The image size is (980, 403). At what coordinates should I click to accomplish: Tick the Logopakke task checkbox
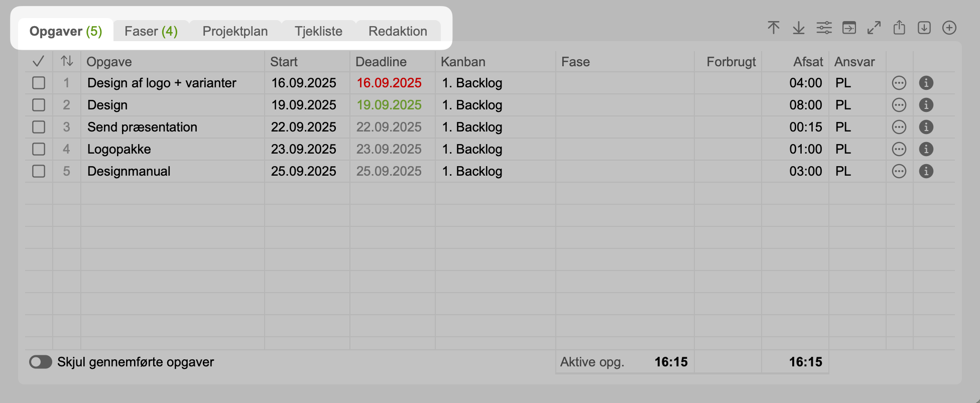(39, 149)
